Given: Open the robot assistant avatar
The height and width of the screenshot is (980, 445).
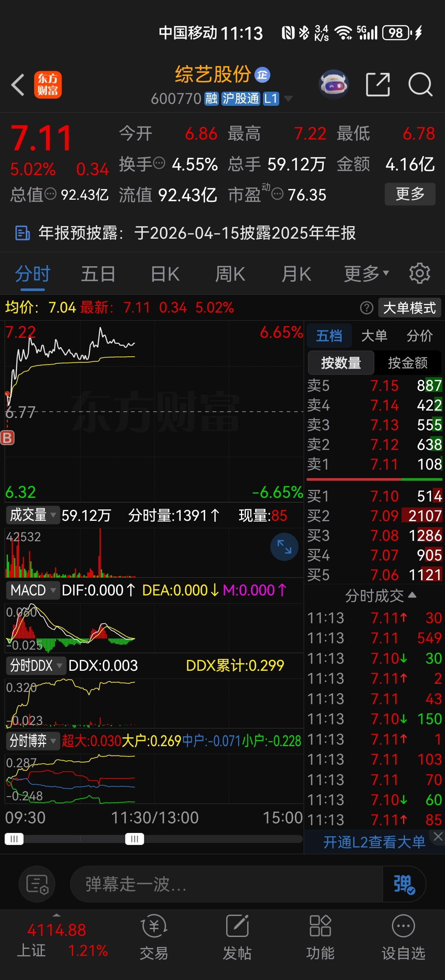Looking at the screenshot, I should [334, 84].
